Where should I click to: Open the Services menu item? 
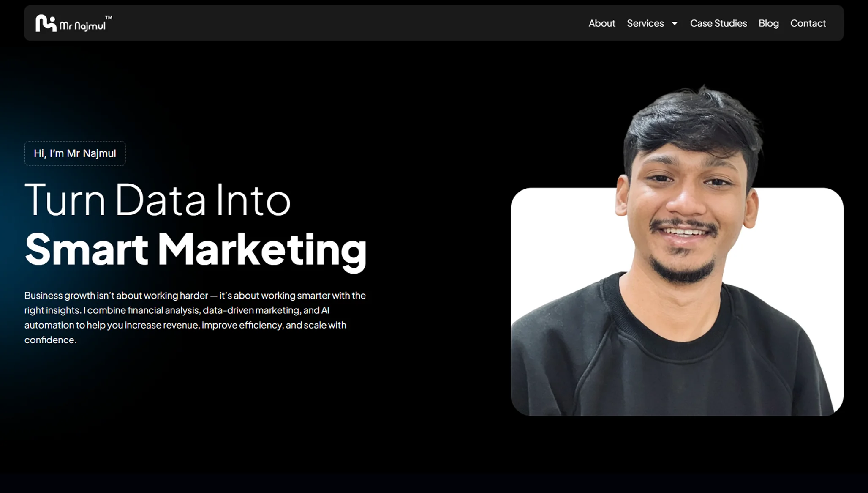645,23
